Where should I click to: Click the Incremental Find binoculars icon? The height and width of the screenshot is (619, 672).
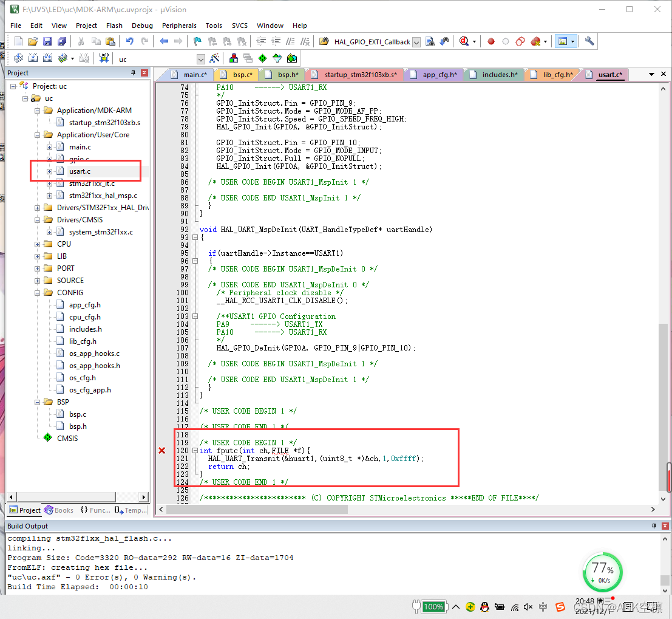tap(444, 41)
